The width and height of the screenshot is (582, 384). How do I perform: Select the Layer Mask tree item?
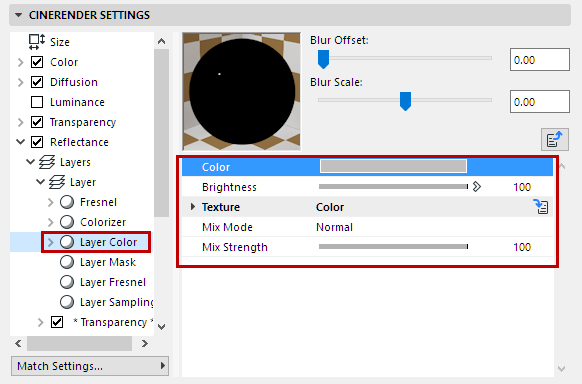pyautogui.click(x=108, y=262)
